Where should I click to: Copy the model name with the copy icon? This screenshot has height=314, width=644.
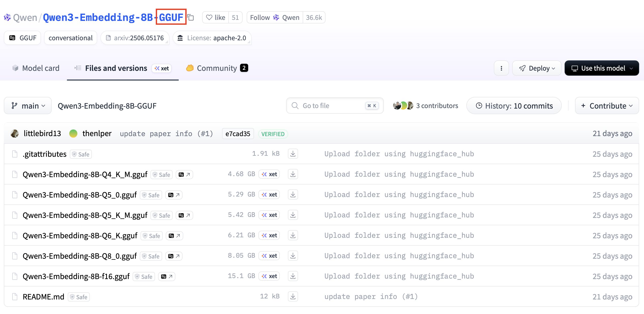point(191,17)
